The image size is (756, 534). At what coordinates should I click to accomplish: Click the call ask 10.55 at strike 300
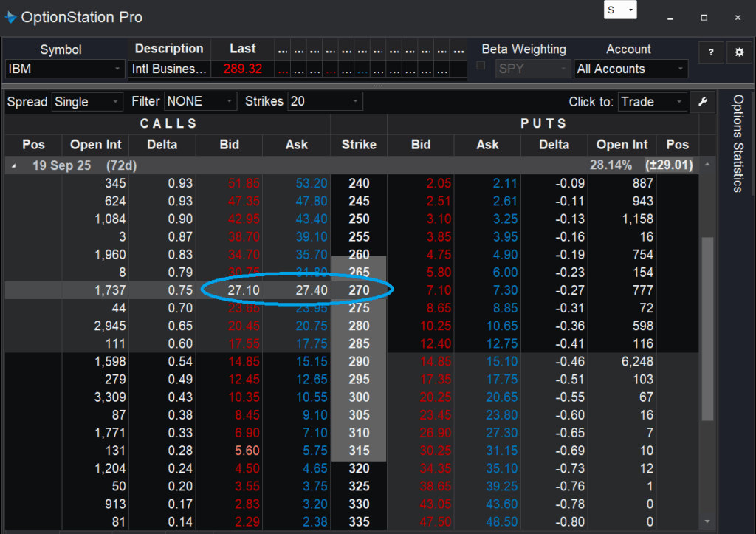(x=312, y=397)
